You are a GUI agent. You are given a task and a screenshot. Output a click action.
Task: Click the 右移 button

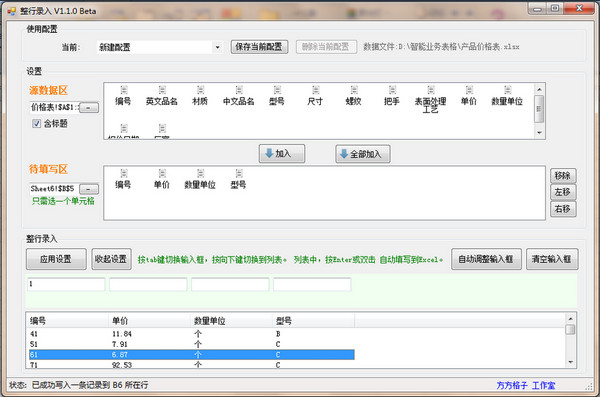click(563, 209)
